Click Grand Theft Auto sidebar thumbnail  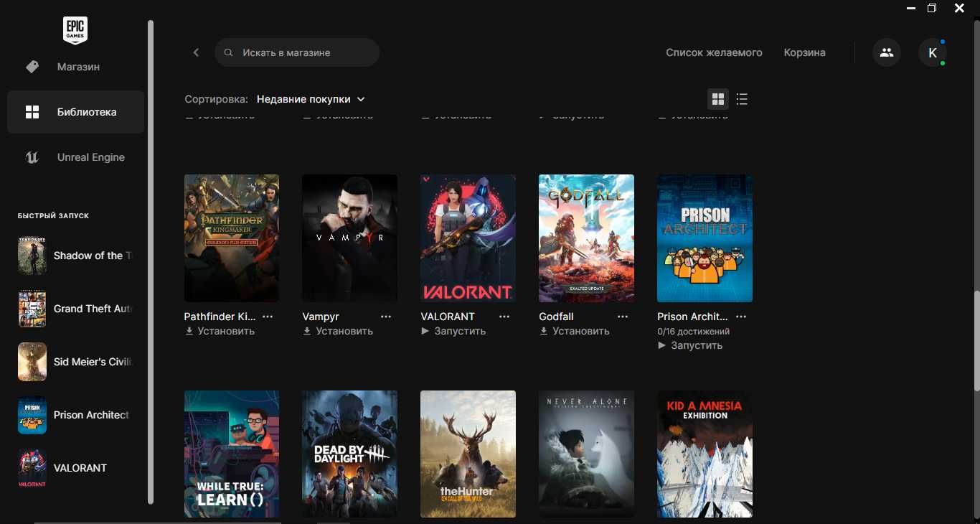point(32,309)
